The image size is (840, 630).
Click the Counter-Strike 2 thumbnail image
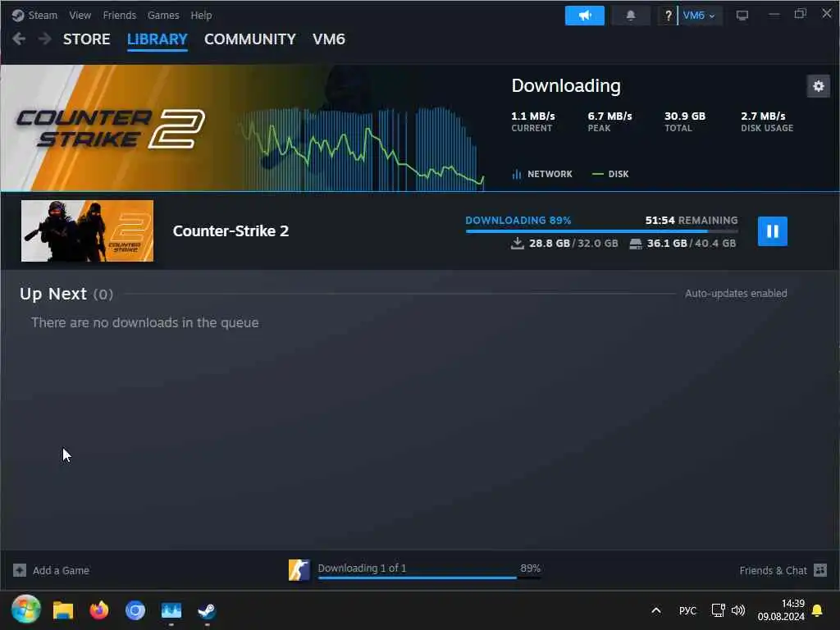click(87, 231)
